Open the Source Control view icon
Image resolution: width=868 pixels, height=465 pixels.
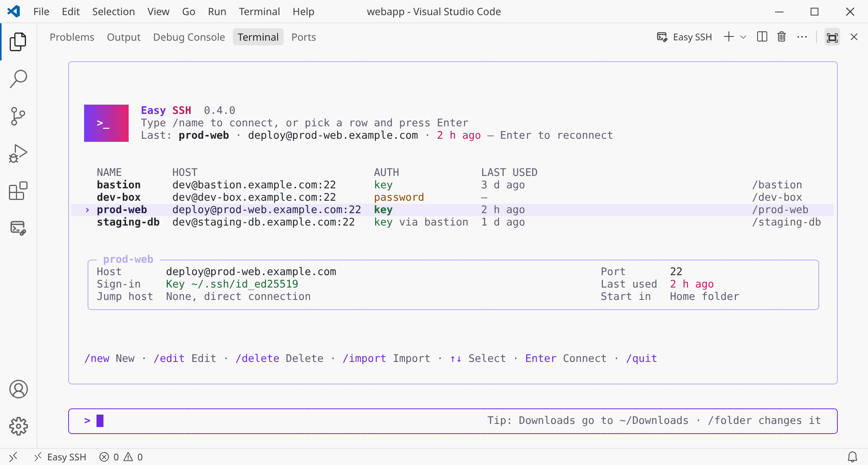coord(18,116)
